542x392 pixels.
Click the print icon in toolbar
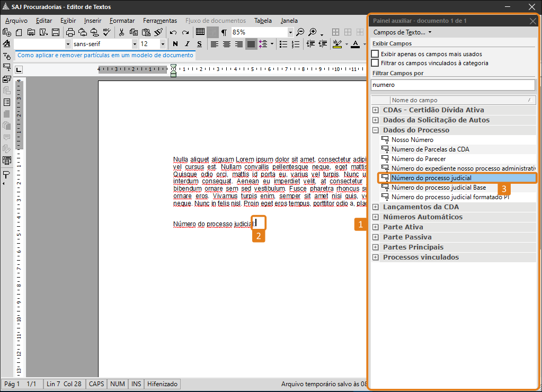point(70,32)
